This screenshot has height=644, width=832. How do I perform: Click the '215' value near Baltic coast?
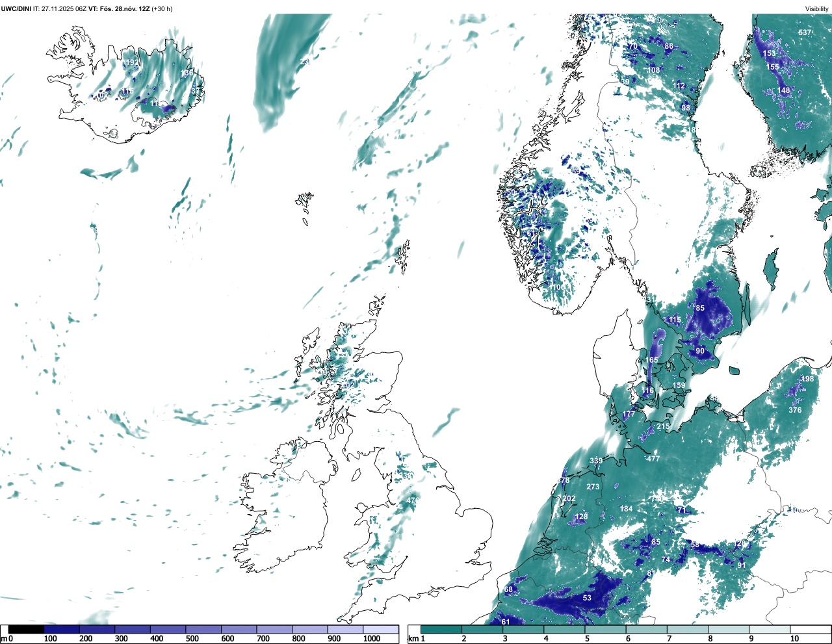(x=663, y=426)
